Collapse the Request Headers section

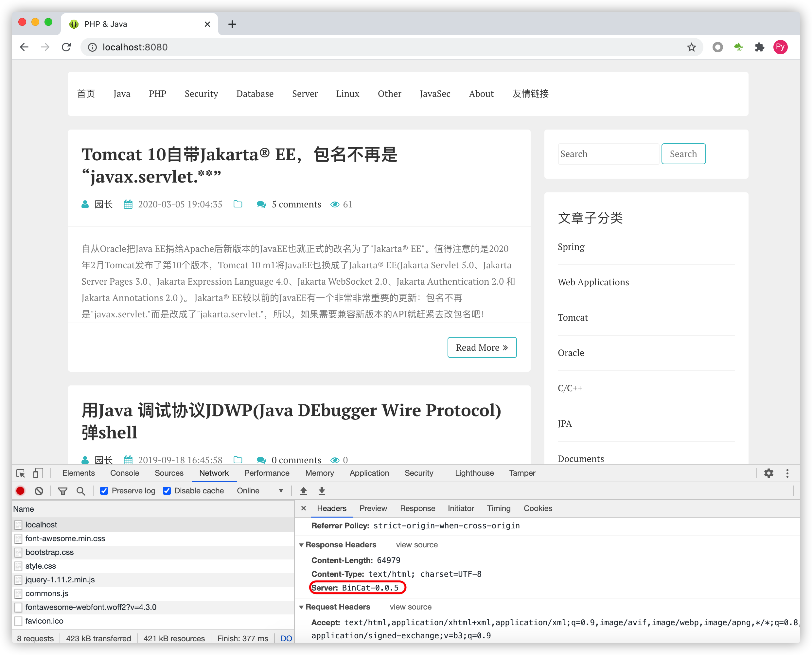pyautogui.click(x=302, y=607)
